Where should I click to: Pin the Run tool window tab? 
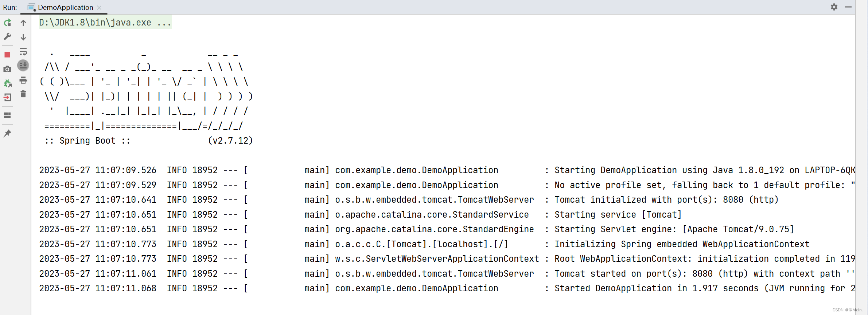pos(7,133)
